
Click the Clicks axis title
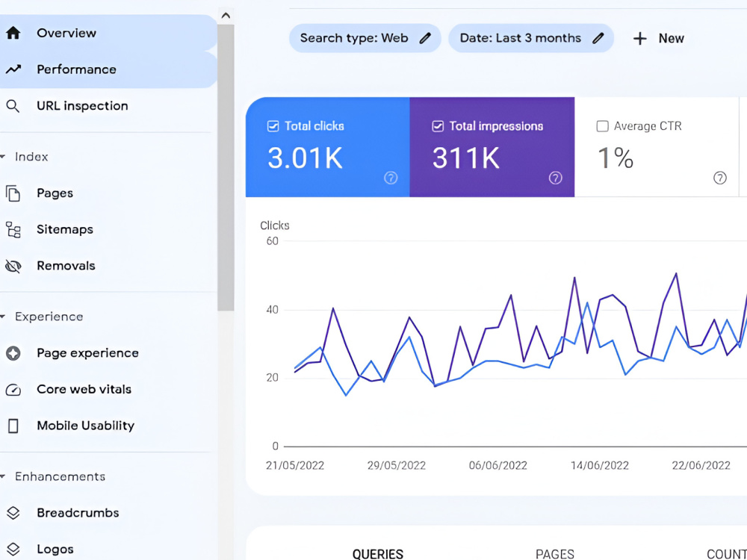point(275,225)
